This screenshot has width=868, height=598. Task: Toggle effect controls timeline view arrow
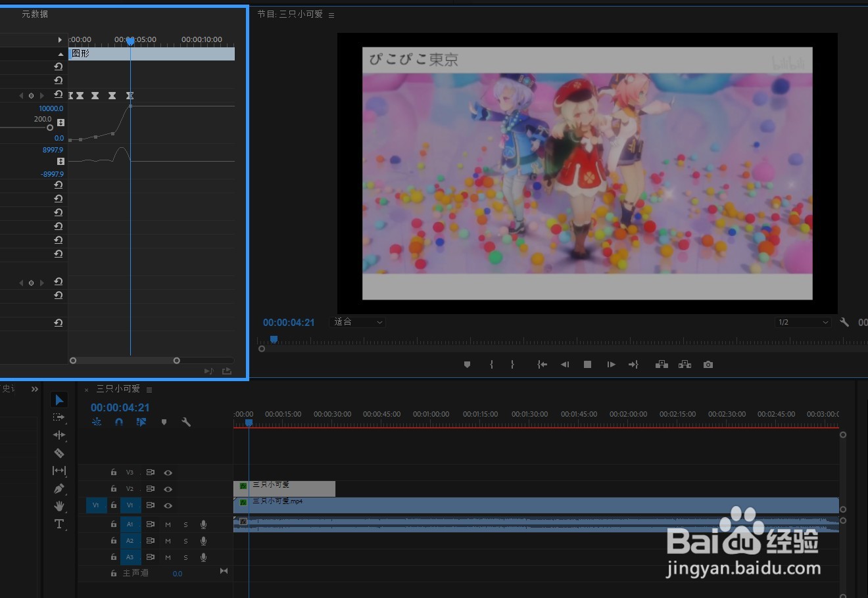point(60,40)
